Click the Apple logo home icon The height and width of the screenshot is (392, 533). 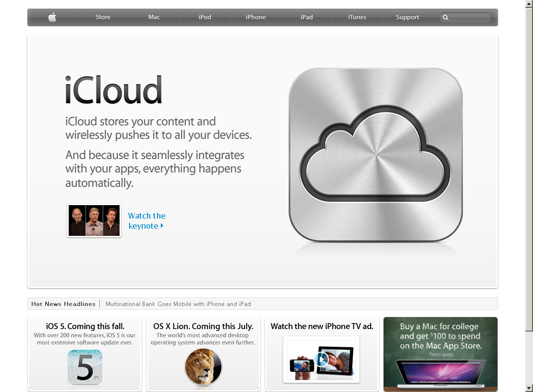coord(52,17)
